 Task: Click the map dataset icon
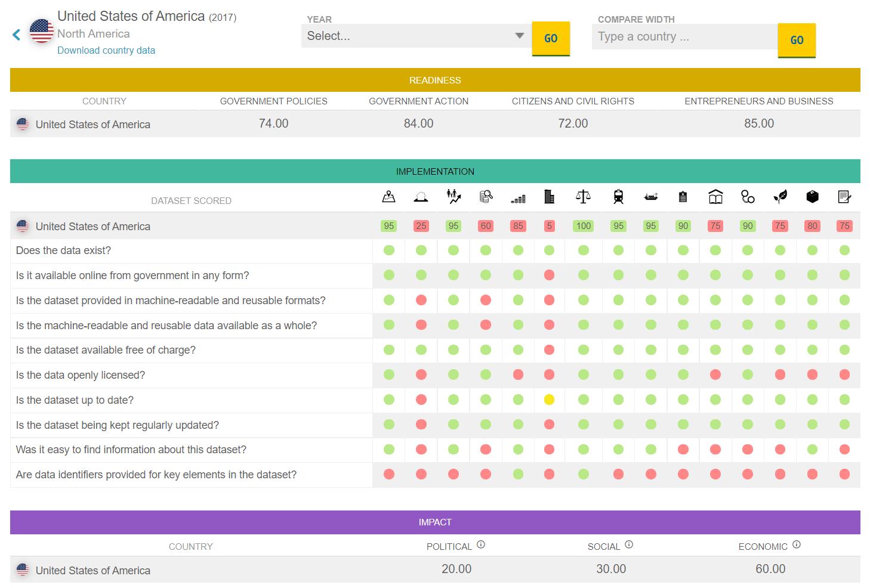click(x=388, y=196)
